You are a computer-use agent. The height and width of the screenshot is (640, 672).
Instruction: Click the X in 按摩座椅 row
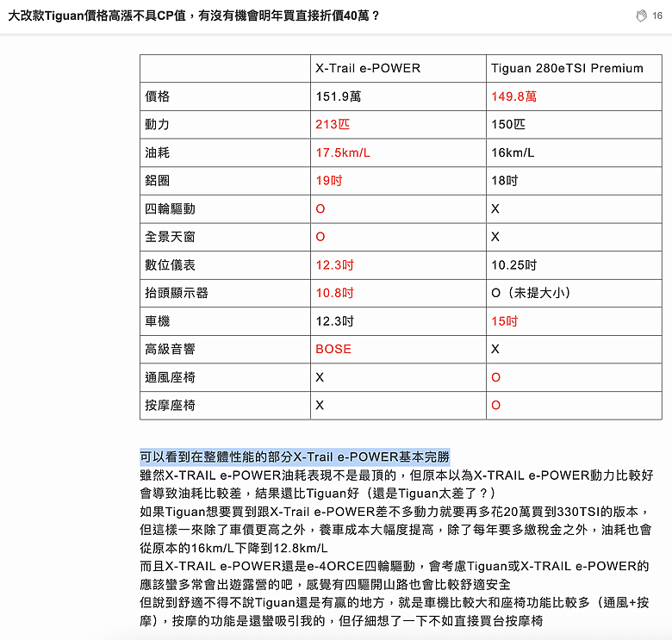tap(320, 405)
